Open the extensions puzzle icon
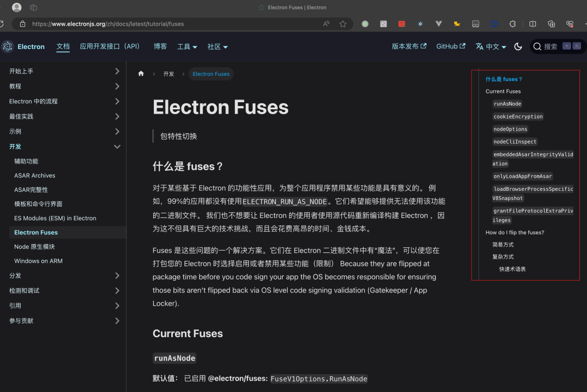 pos(513,24)
